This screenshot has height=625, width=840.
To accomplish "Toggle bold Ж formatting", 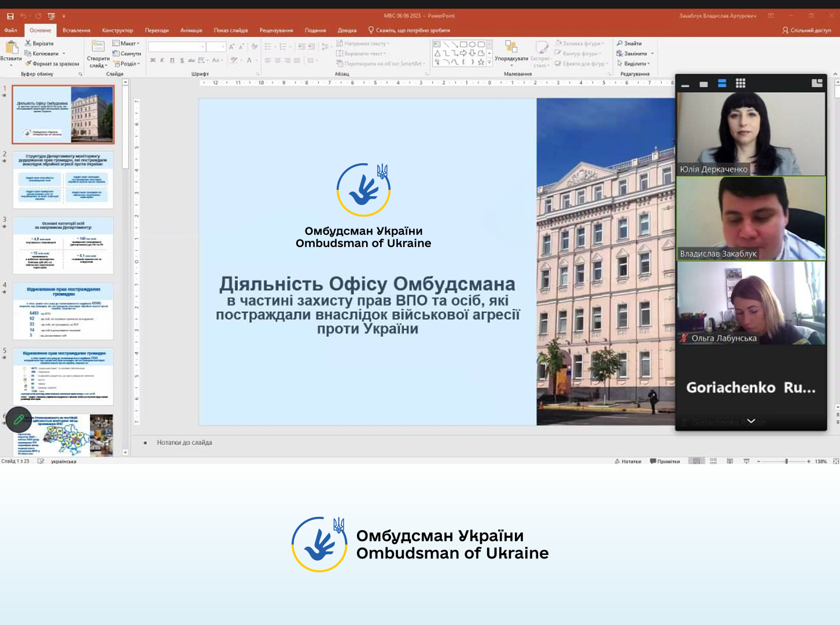I will tap(153, 60).
